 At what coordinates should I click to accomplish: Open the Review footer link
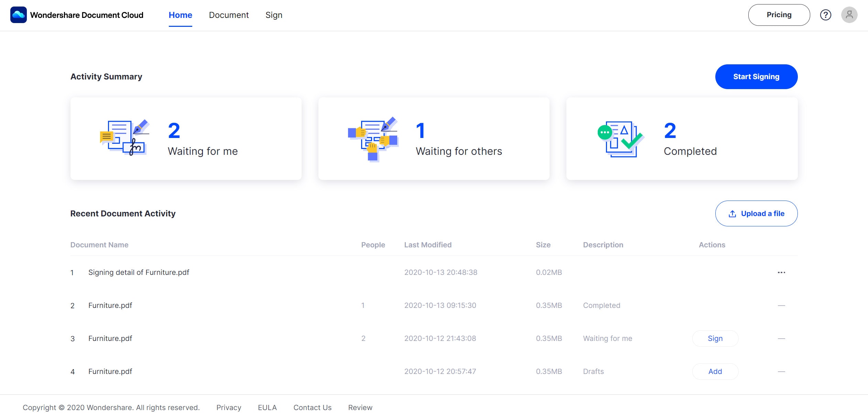coord(360,408)
